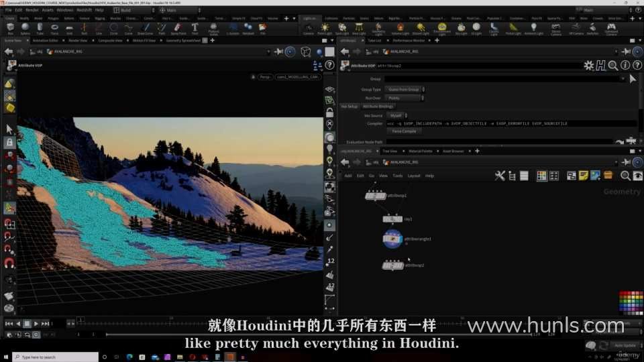This screenshot has height=362, width=644.
Task: Jump to first frame in timeline
Action: [x=9, y=324]
